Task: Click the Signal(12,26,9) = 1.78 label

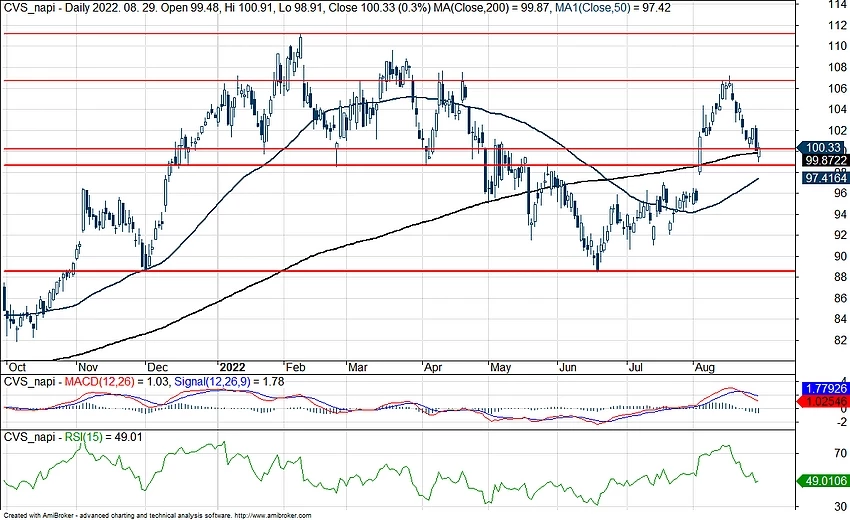Action: (x=229, y=382)
